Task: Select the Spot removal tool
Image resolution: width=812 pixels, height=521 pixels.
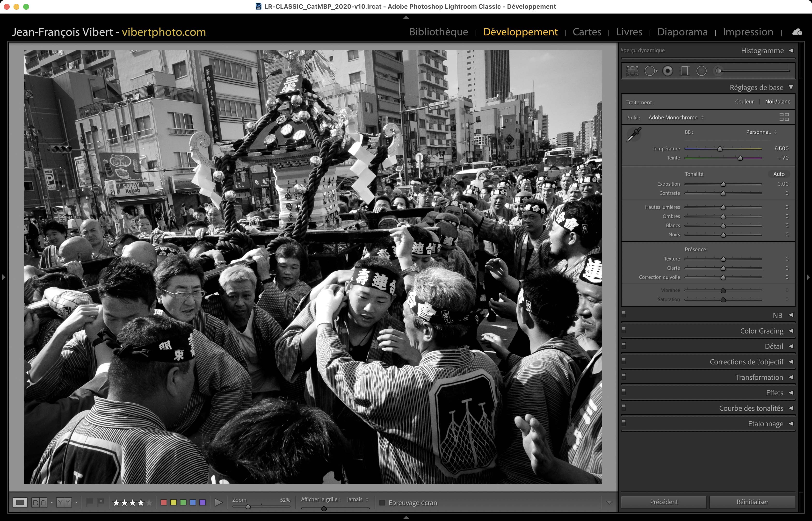Action: (x=650, y=71)
